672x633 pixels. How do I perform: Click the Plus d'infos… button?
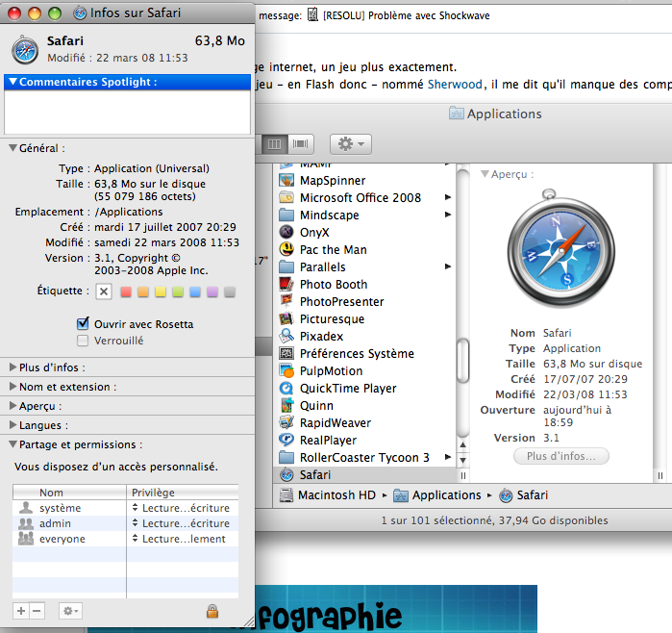coord(561,456)
